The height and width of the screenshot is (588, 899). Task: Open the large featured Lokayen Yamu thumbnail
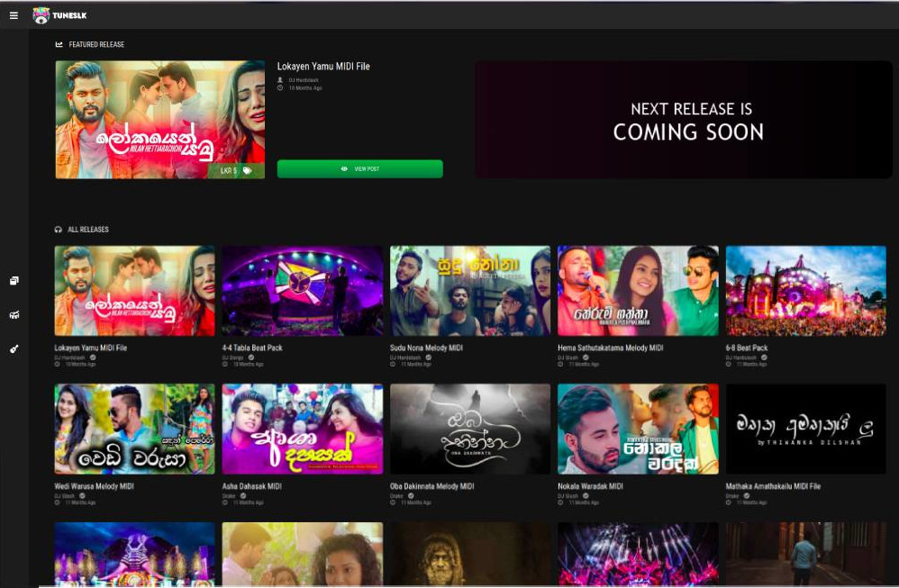click(x=160, y=120)
